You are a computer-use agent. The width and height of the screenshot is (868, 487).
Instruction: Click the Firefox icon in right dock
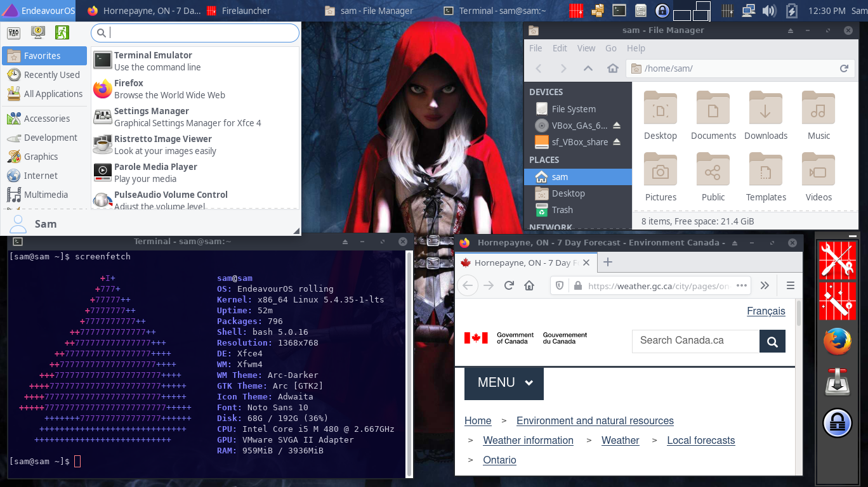(x=837, y=342)
